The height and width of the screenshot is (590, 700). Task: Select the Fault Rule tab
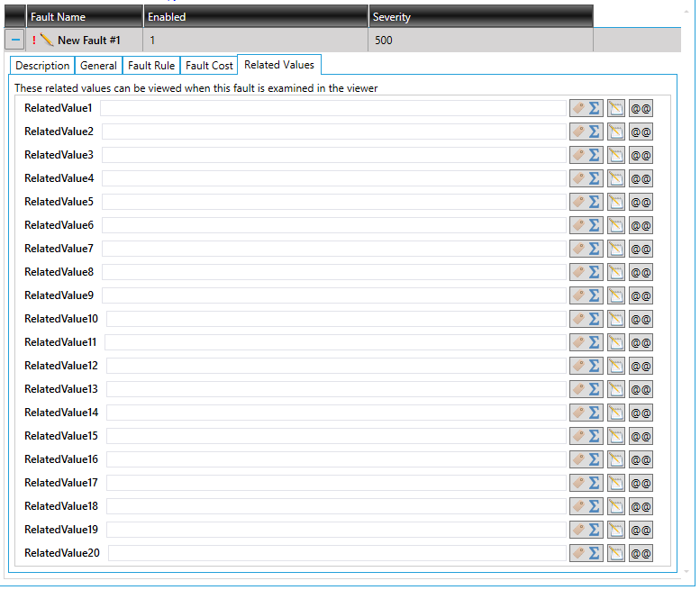(151, 66)
